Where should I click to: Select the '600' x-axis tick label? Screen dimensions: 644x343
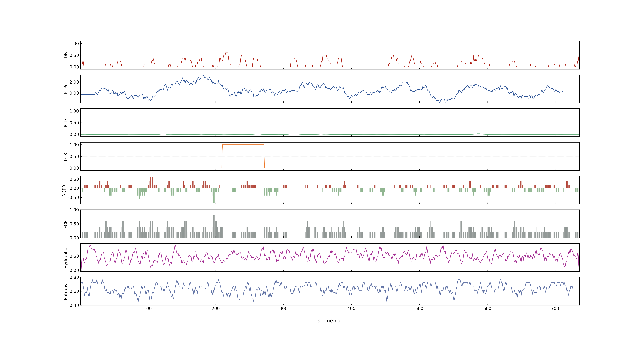coord(487,309)
